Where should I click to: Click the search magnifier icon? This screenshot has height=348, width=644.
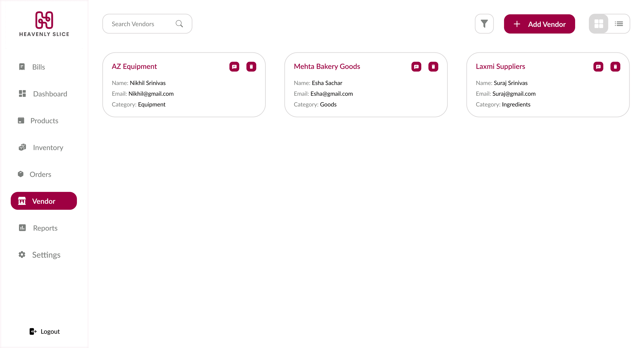[179, 24]
